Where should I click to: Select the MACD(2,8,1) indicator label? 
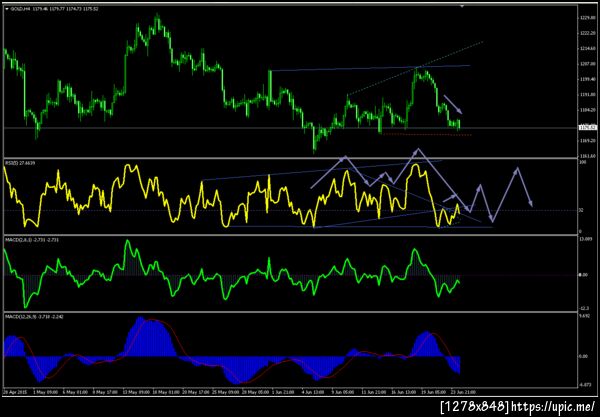(32, 240)
